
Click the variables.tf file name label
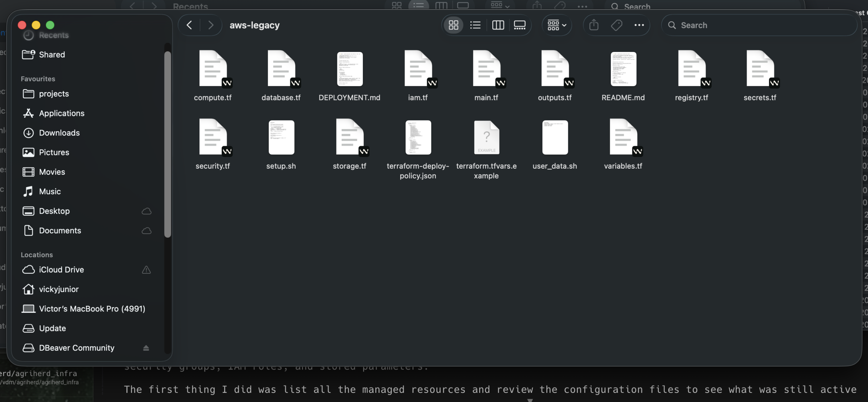[x=623, y=166]
